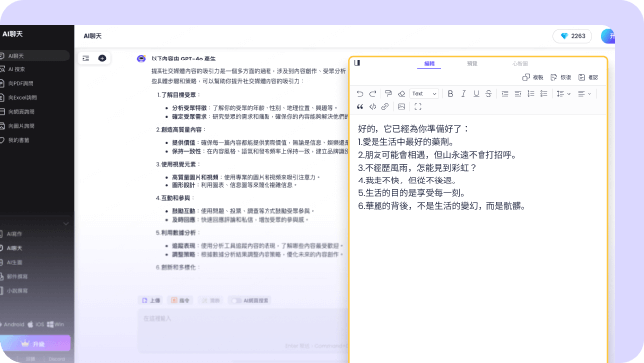Switch to the 預覽 preview tab
This screenshot has height=363, width=644.
click(x=472, y=64)
